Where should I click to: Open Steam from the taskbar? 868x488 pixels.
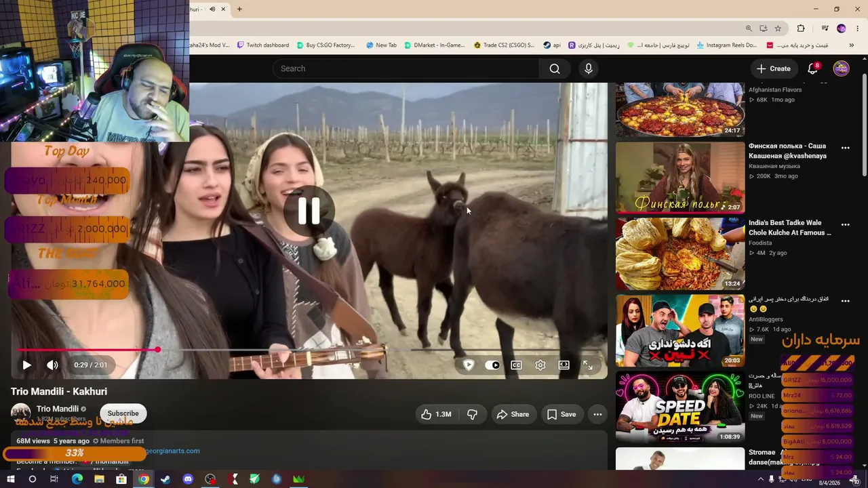(x=165, y=479)
